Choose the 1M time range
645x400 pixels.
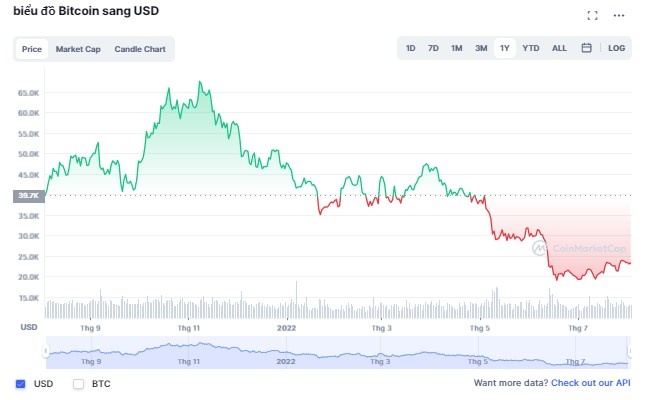[x=456, y=48]
